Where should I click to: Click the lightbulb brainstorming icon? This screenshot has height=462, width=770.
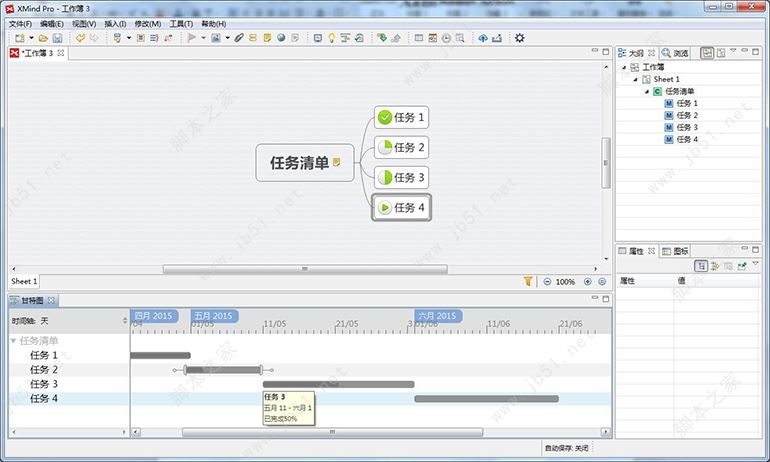(x=331, y=38)
